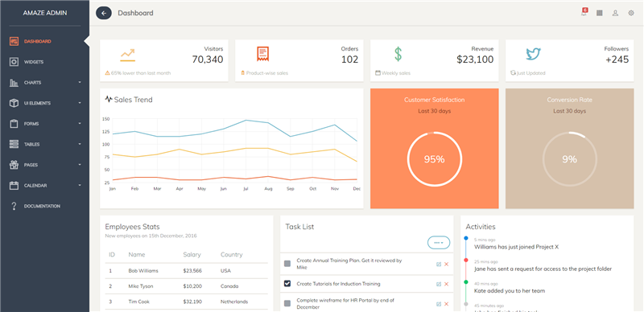644x312 pixels.
Task: Click the Visitors trend arrow icon
Action: pos(128,55)
